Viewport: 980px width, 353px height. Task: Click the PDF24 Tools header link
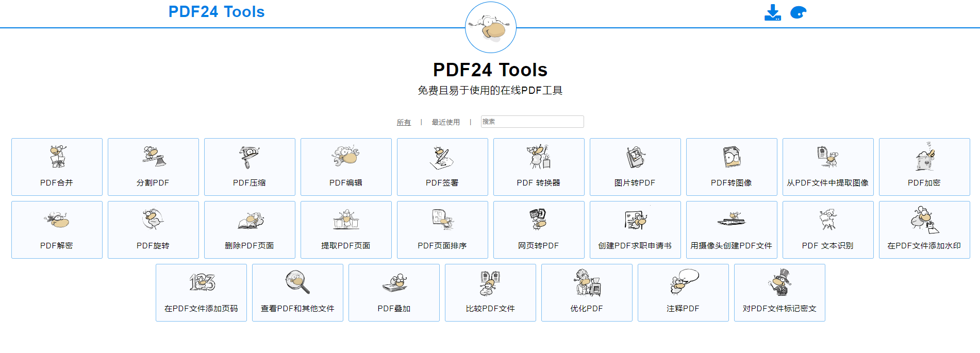pyautogui.click(x=217, y=12)
